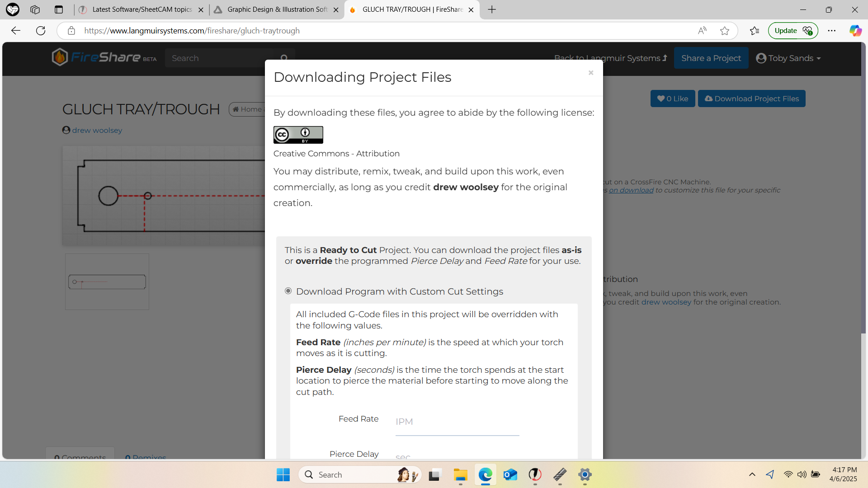This screenshot has width=868, height=488.
Task: Click the browser address bar URL
Action: click(192, 31)
